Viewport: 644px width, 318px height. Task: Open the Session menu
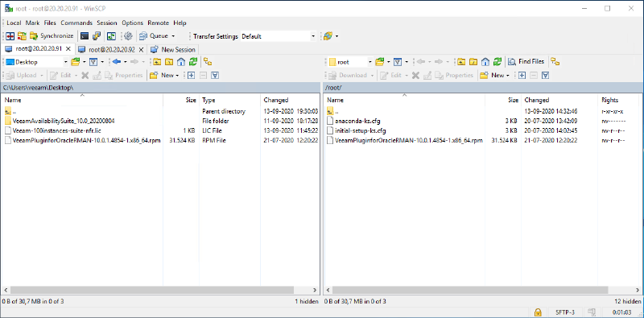[107, 23]
